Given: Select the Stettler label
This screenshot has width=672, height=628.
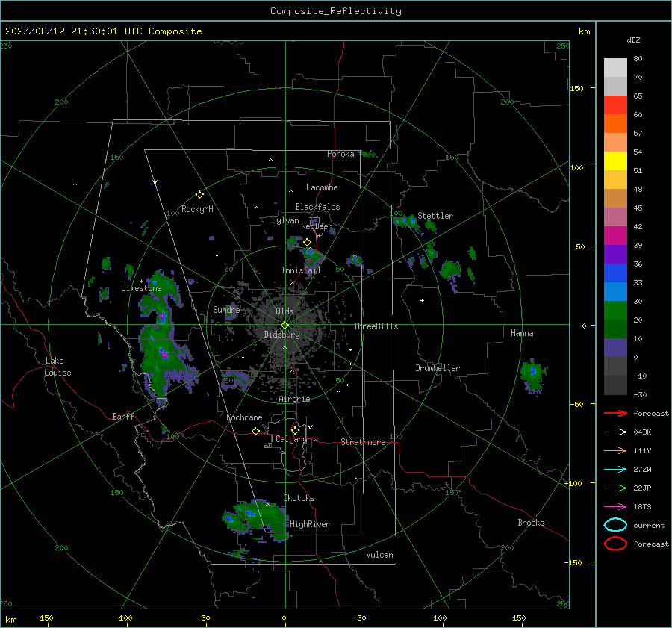Looking at the screenshot, I should pos(435,216).
